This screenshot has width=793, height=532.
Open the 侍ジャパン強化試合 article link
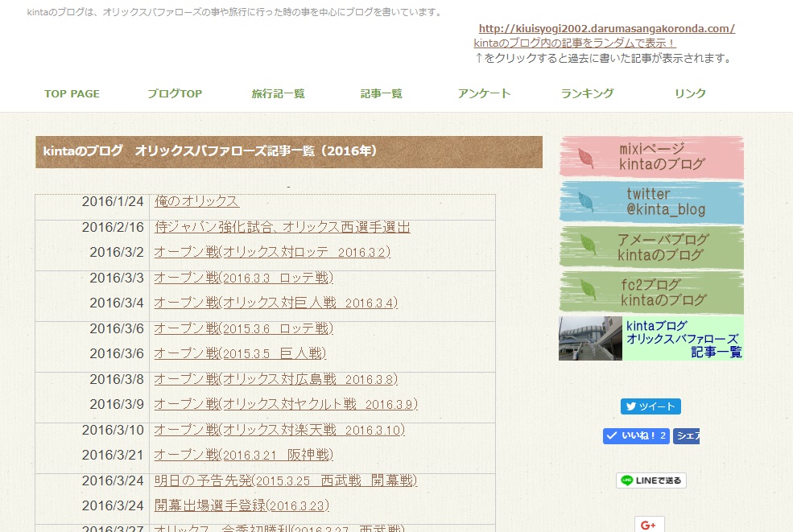283,227
